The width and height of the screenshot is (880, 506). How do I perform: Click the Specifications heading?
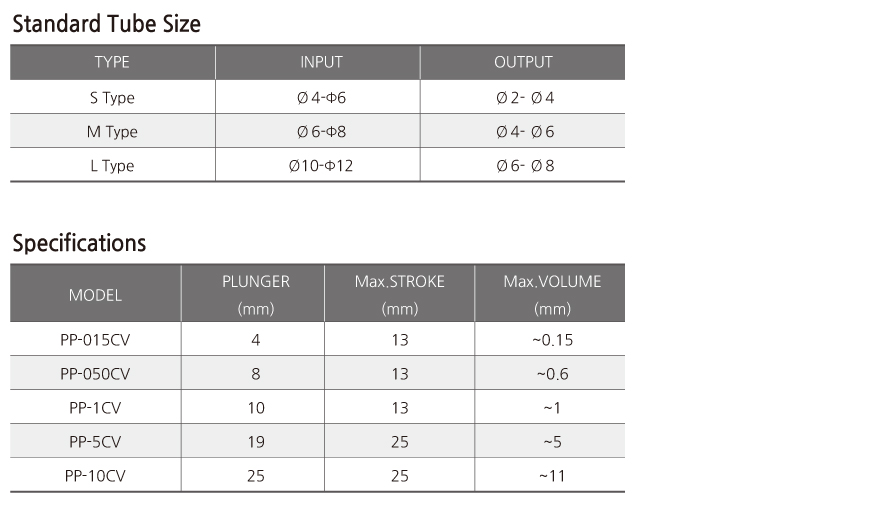pos(79,243)
